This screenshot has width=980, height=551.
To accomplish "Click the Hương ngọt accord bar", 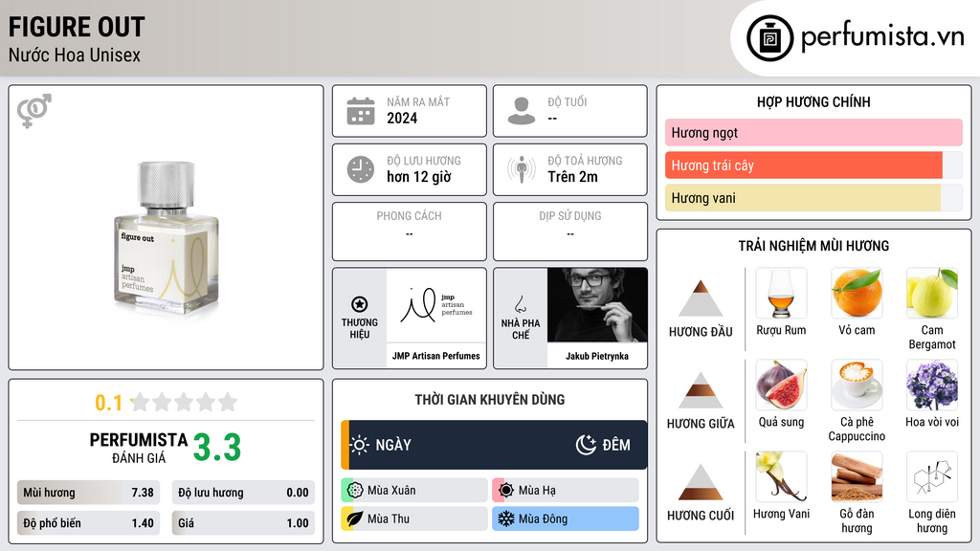I will click(x=813, y=132).
